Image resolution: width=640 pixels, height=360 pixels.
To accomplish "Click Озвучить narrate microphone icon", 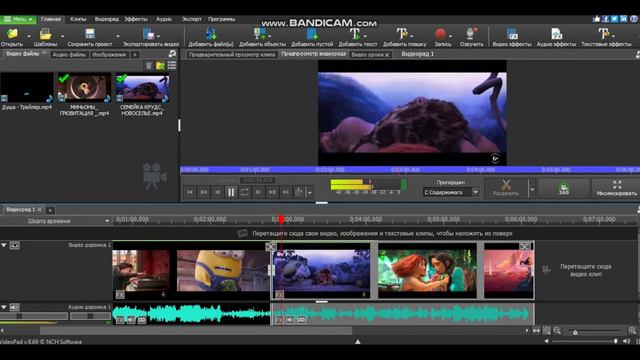I will [471, 34].
